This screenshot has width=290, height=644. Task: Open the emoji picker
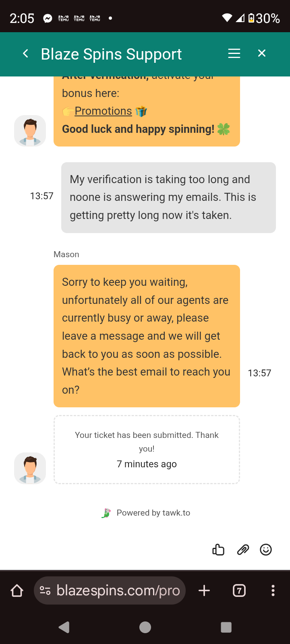tap(266, 549)
